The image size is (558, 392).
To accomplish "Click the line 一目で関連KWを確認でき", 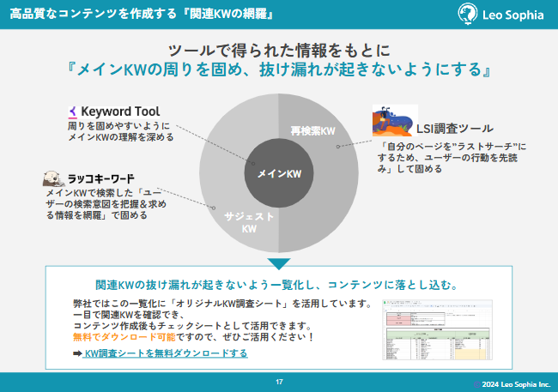I will coord(129,315).
